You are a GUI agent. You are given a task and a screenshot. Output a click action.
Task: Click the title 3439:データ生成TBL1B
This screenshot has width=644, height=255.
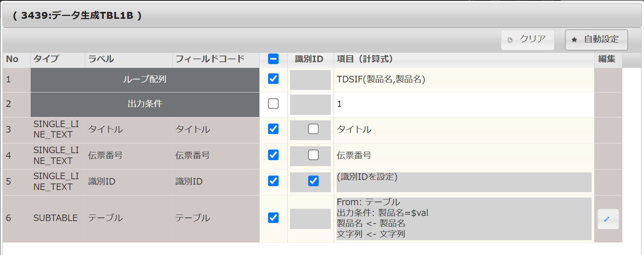[77, 16]
